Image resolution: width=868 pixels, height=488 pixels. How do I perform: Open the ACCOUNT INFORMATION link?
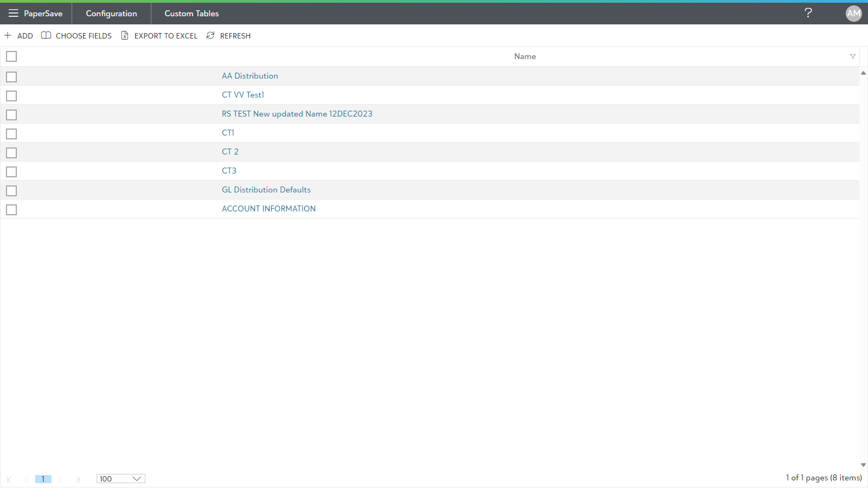click(x=269, y=209)
